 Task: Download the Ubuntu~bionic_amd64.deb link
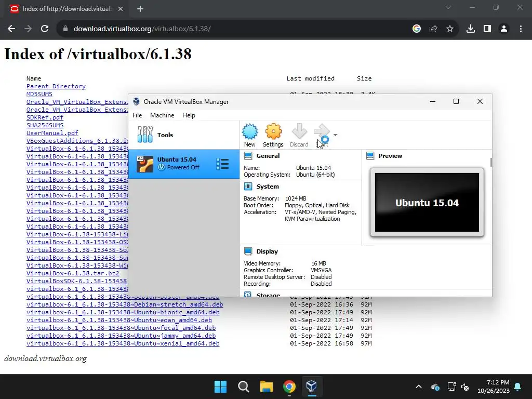tap(123, 312)
